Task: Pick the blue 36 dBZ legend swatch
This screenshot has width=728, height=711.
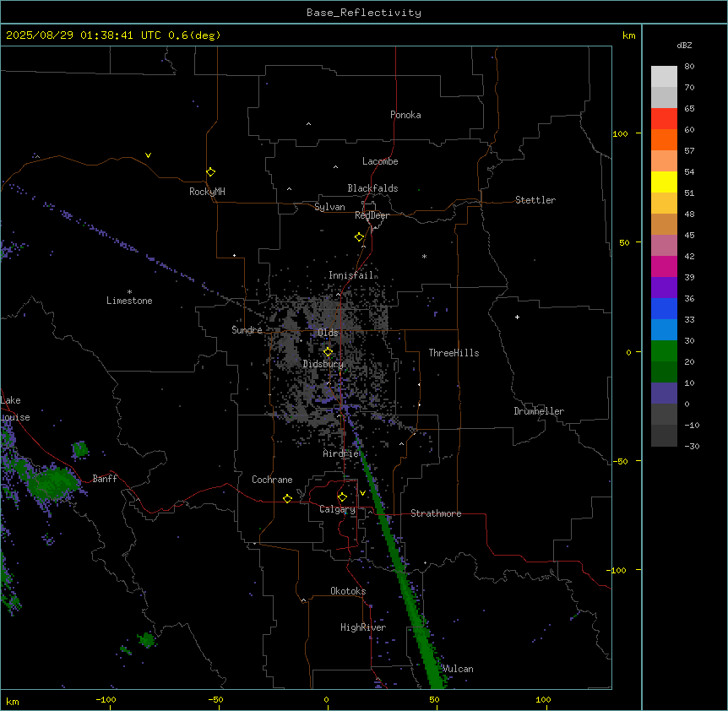Action: (664, 308)
